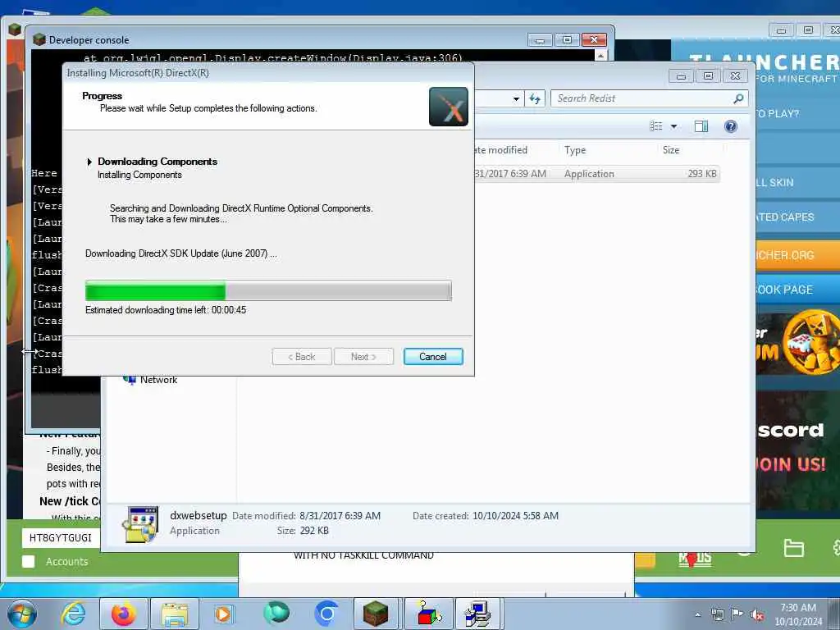Click the dxwebsetup file name in details pane
Image resolution: width=840 pixels, height=630 pixels.
199,515
